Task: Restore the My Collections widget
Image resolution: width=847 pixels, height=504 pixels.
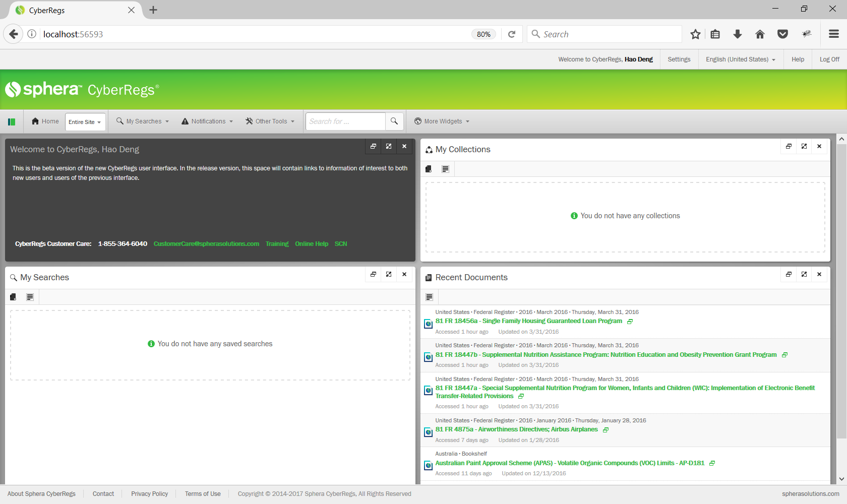Action: pyautogui.click(x=789, y=146)
